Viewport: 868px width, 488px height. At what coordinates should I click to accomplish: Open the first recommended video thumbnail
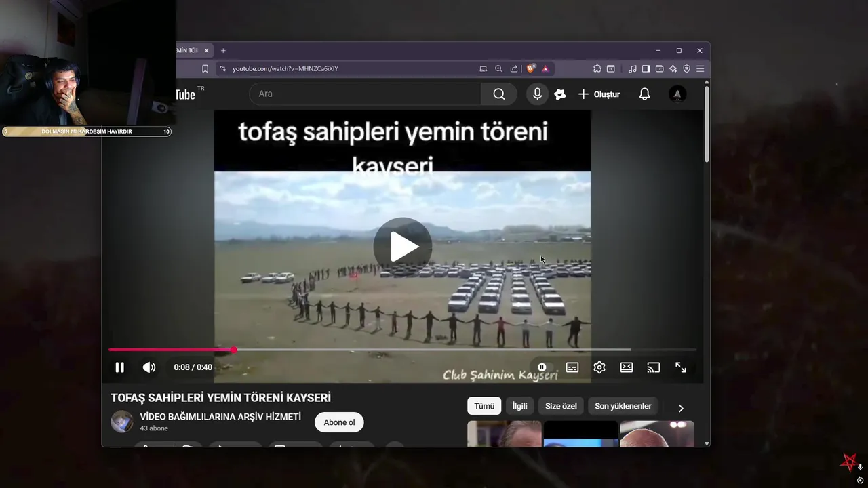(505, 434)
